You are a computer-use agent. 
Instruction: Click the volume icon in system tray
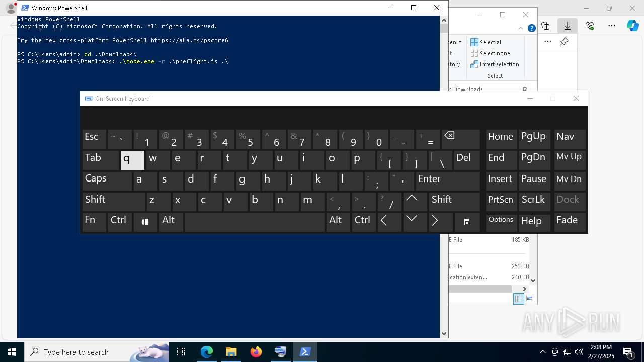tap(579, 352)
